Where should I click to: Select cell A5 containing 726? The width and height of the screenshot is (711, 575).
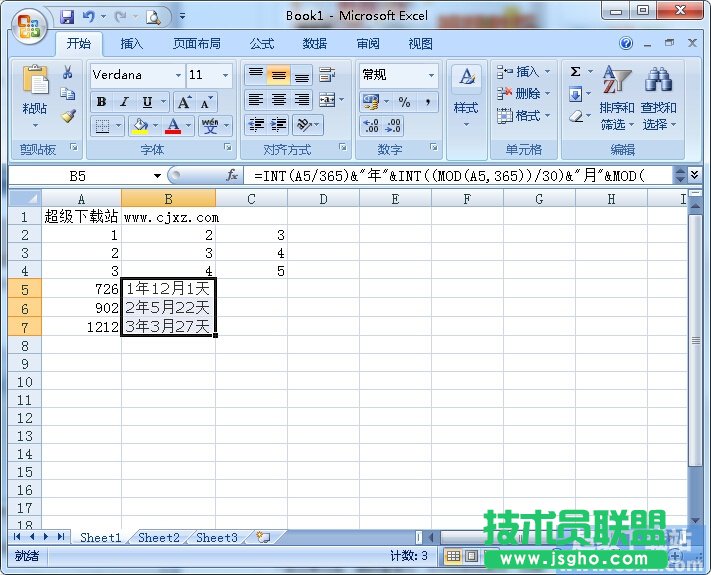[x=81, y=289]
